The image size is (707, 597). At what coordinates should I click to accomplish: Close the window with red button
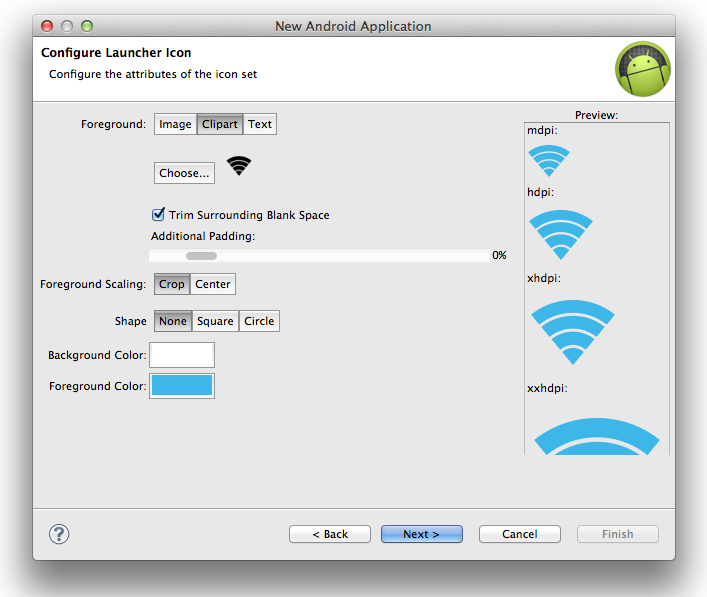coord(47,26)
